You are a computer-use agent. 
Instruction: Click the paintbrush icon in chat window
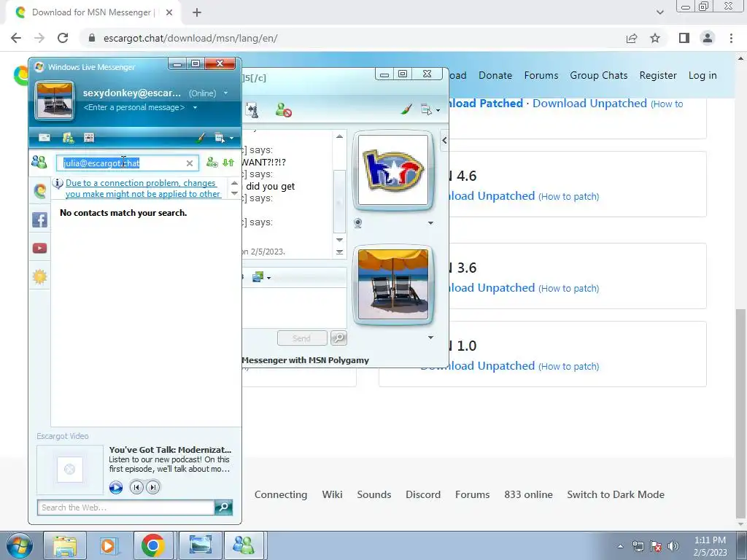click(x=406, y=109)
